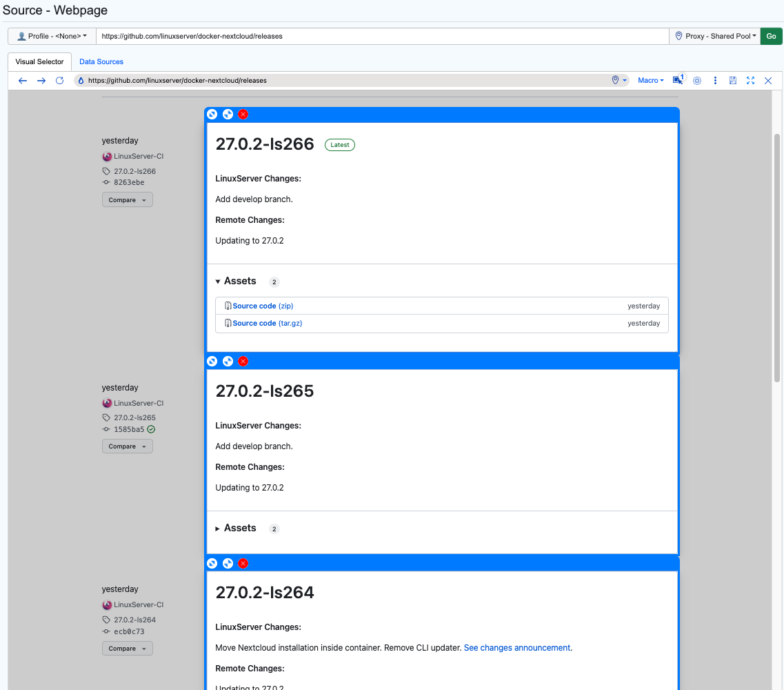Open 27.0.2-ls265 release title
Screen dimensions: 784x690
(x=265, y=391)
